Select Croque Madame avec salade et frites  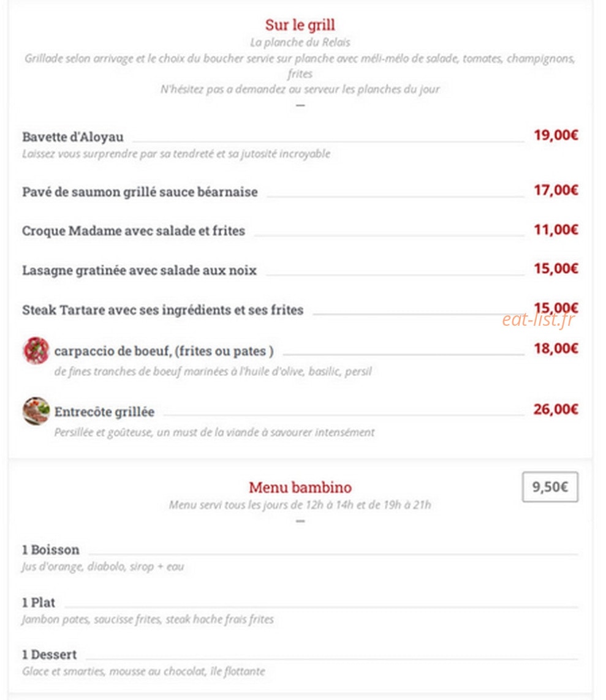click(x=134, y=231)
